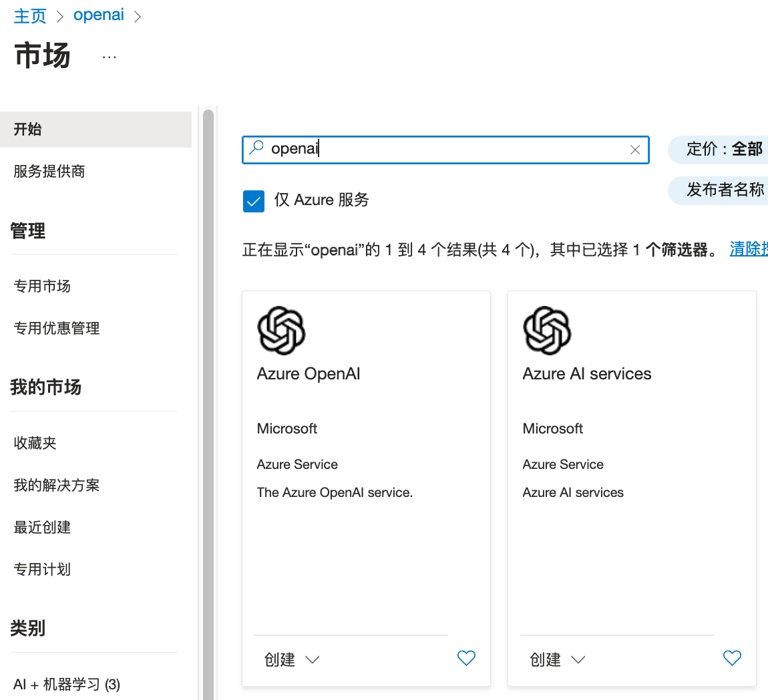Favorite Azure AI services with heart icon

732,658
